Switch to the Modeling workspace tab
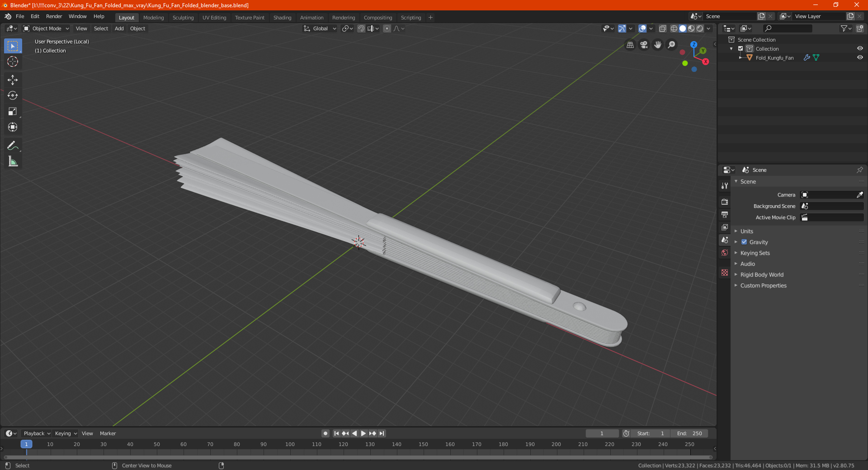This screenshot has height=470, width=868. pyautogui.click(x=153, y=18)
